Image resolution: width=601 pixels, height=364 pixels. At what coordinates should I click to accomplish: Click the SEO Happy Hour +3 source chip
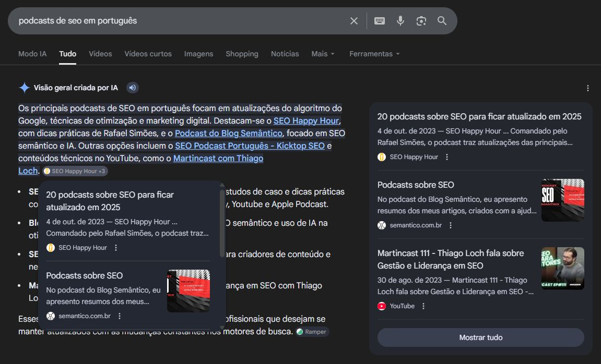click(x=75, y=171)
